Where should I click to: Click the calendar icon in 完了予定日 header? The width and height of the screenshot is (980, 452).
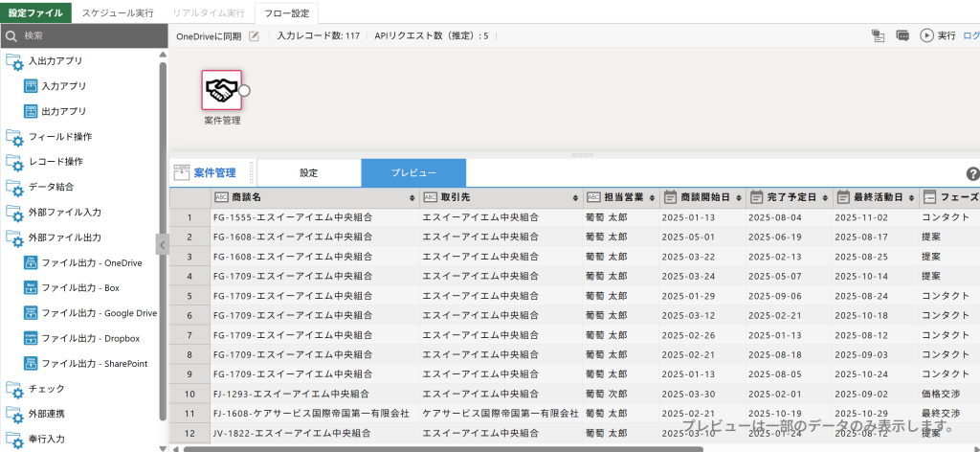coord(756,197)
